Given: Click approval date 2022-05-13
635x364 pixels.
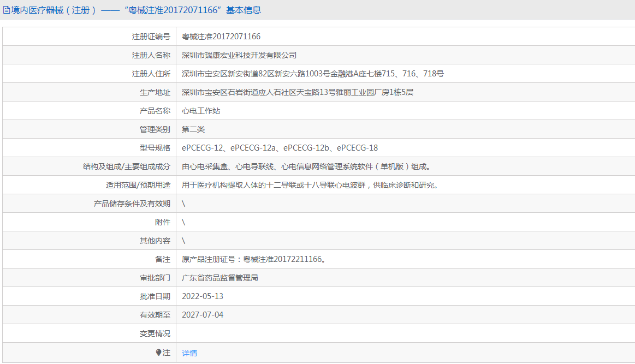Looking at the screenshot, I should point(203,296).
